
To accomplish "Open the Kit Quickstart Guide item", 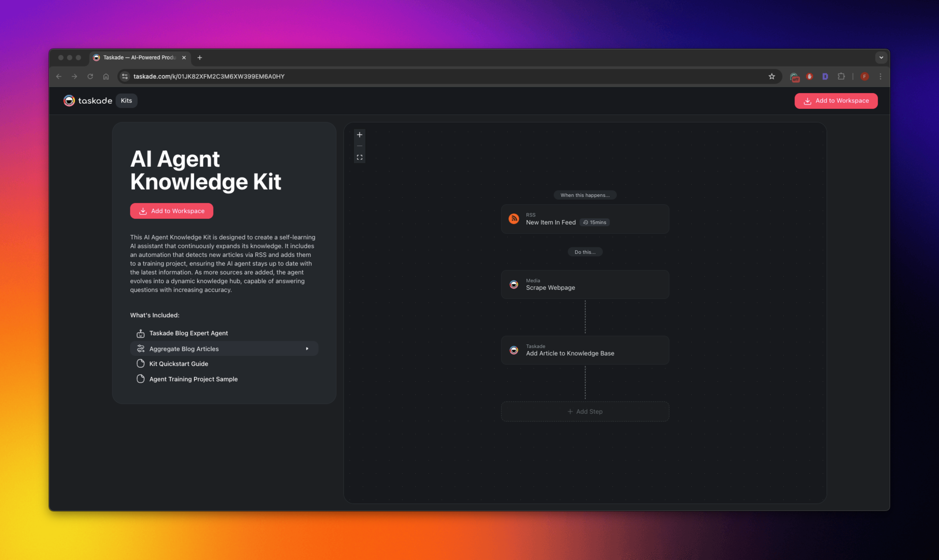I will 179,364.
